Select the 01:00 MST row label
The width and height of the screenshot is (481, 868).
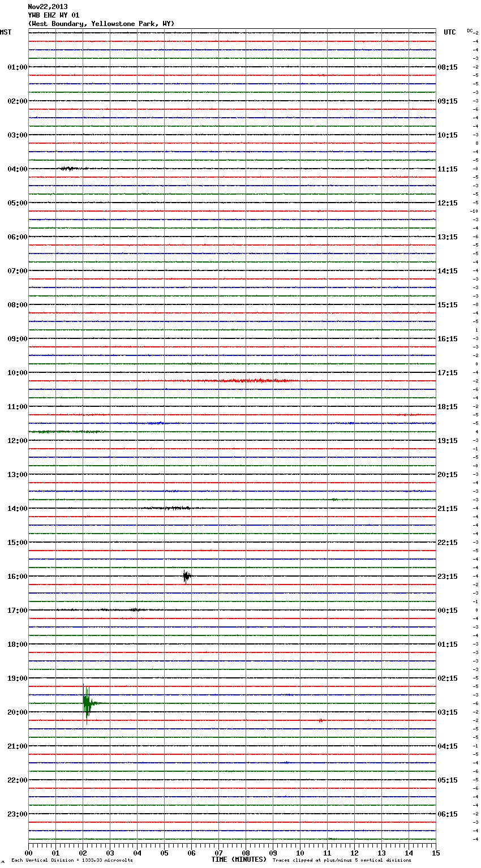tap(17, 67)
